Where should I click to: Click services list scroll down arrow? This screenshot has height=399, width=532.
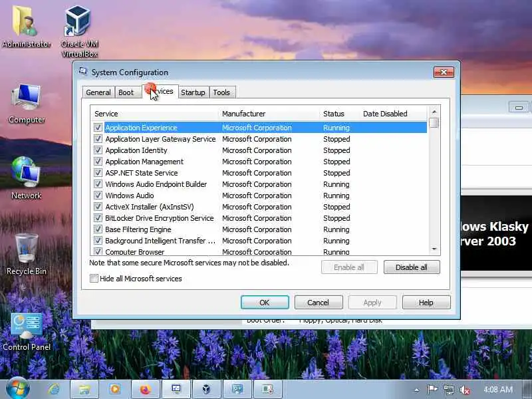click(x=434, y=249)
